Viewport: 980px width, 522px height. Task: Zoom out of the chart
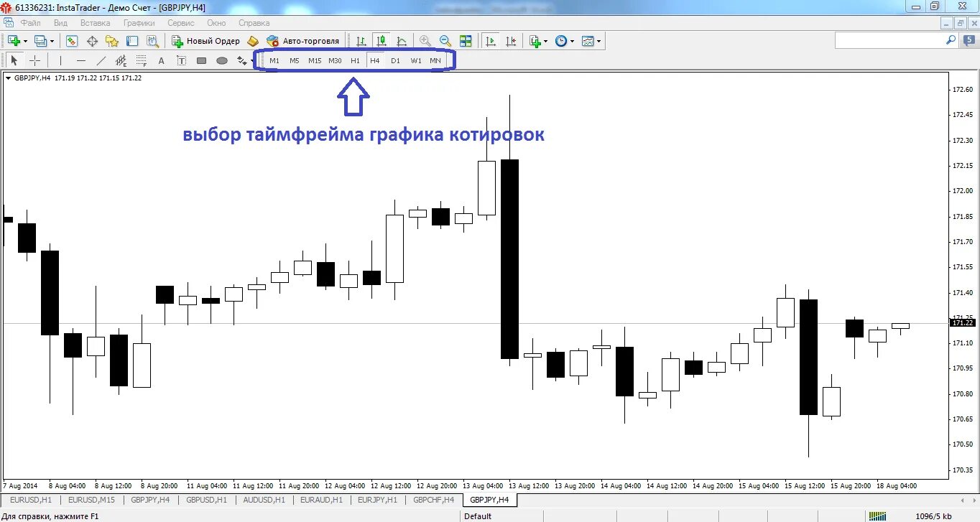click(445, 41)
